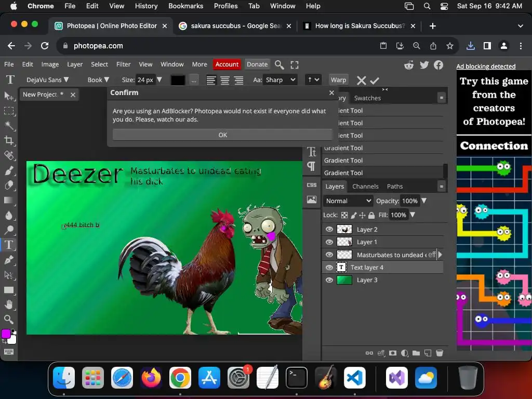This screenshot has width=532, height=399.
Task: Delete layer with the trash icon
Action: click(x=440, y=353)
